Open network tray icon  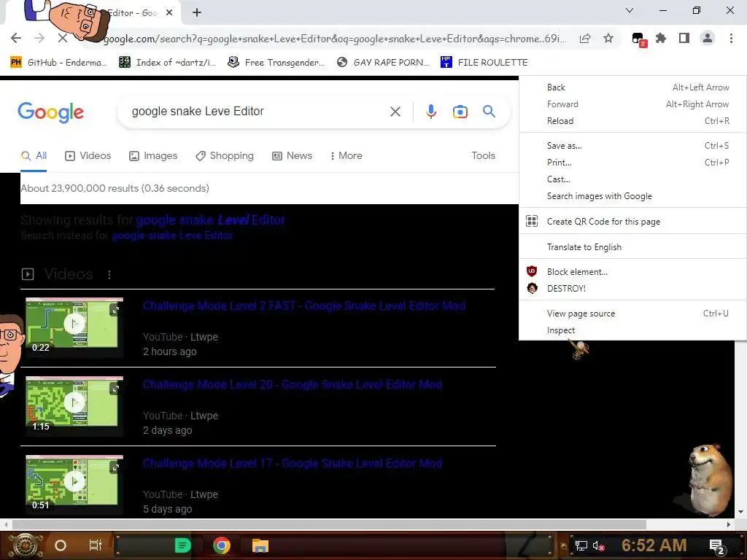point(581,545)
